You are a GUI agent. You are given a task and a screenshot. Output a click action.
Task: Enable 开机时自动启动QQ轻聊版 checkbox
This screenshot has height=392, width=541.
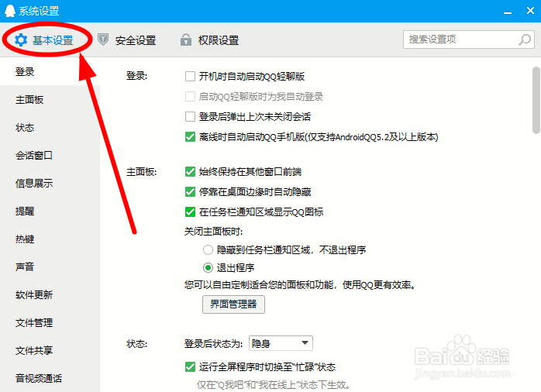tap(190, 76)
